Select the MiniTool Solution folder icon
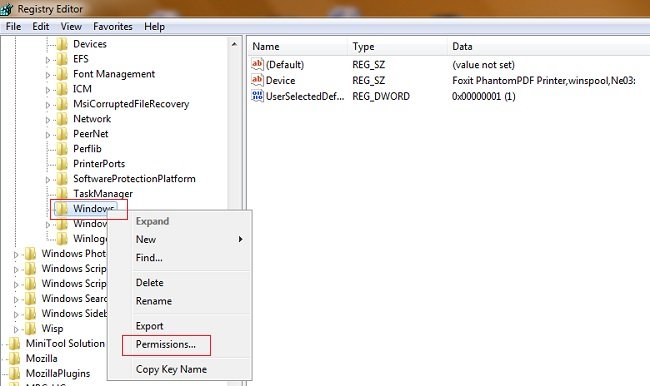The width and height of the screenshot is (650, 386). pos(15,343)
